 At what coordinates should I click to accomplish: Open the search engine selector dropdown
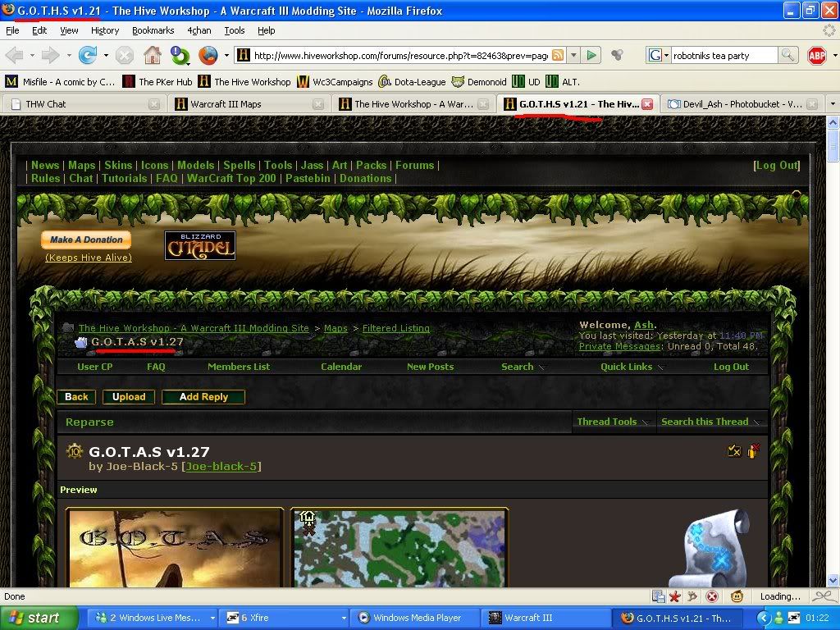coord(658,55)
